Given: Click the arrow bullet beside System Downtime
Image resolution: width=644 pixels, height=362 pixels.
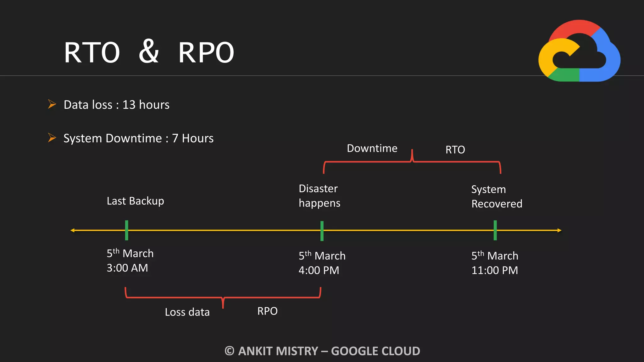Looking at the screenshot, I should (52, 138).
